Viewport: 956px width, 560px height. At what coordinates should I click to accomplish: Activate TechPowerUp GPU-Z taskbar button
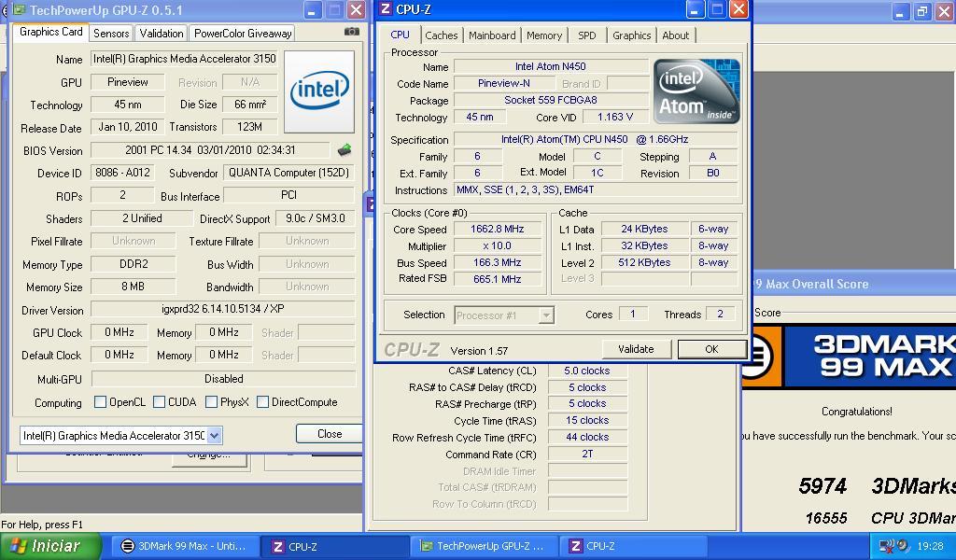click(484, 546)
